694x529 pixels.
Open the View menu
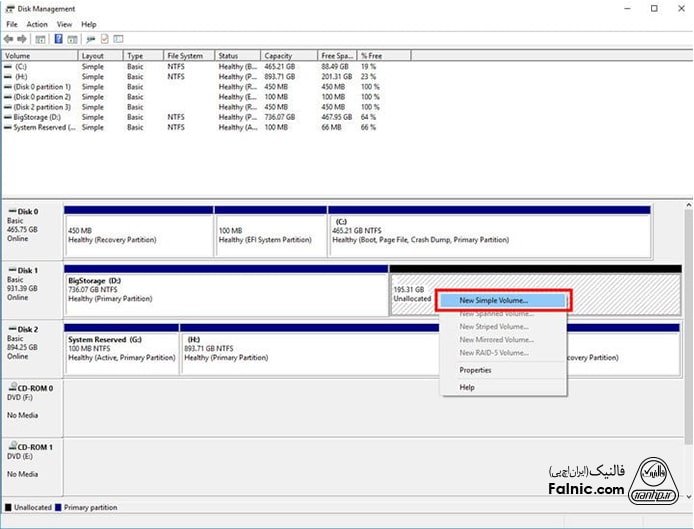(x=64, y=24)
